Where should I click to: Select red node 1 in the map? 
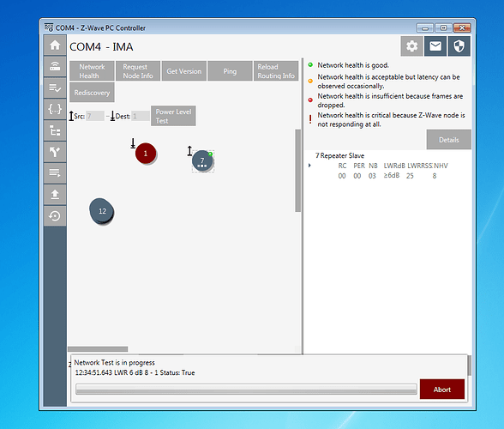[146, 154]
